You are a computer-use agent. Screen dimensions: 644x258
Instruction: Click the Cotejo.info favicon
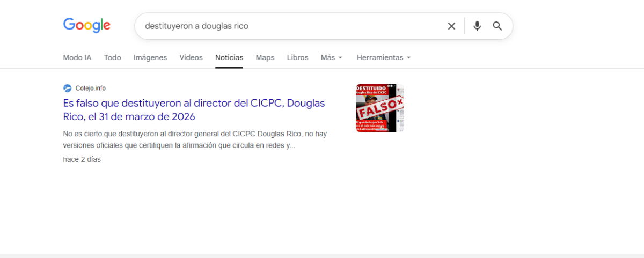coord(67,88)
